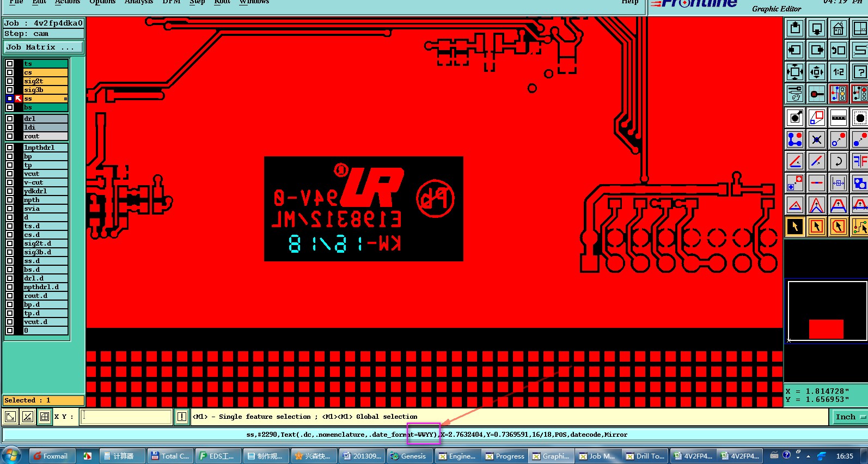Select the red-blue angle tool icon
Screen dimensions: 868x464
795,161
